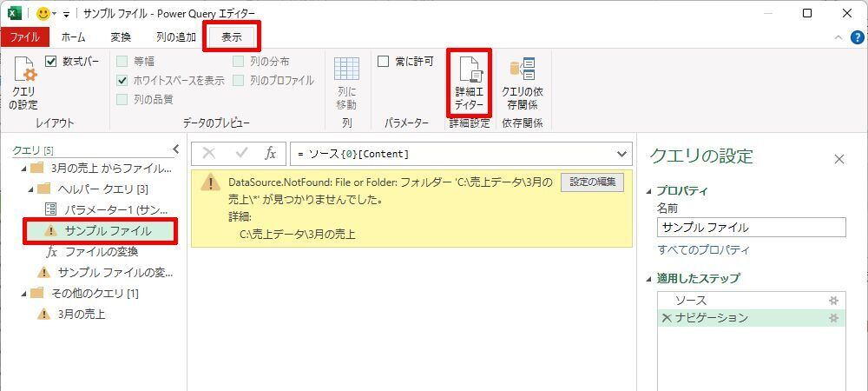Click the クエリ [5] pane header
This screenshot has height=391, width=868.
tap(33, 150)
